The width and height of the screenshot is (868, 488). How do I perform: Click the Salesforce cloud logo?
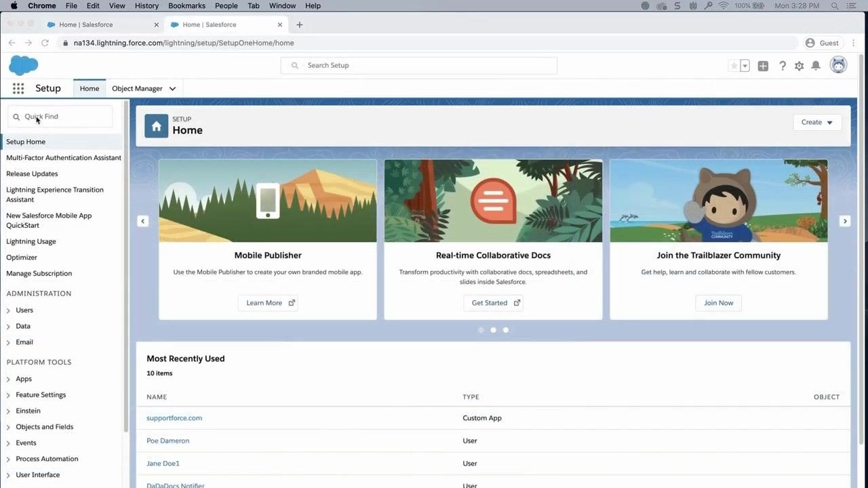(24, 65)
